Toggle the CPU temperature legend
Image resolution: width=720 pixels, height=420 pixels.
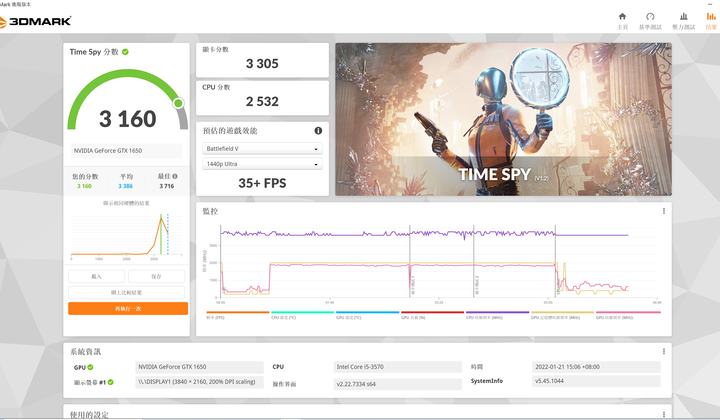[x=302, y=314]
